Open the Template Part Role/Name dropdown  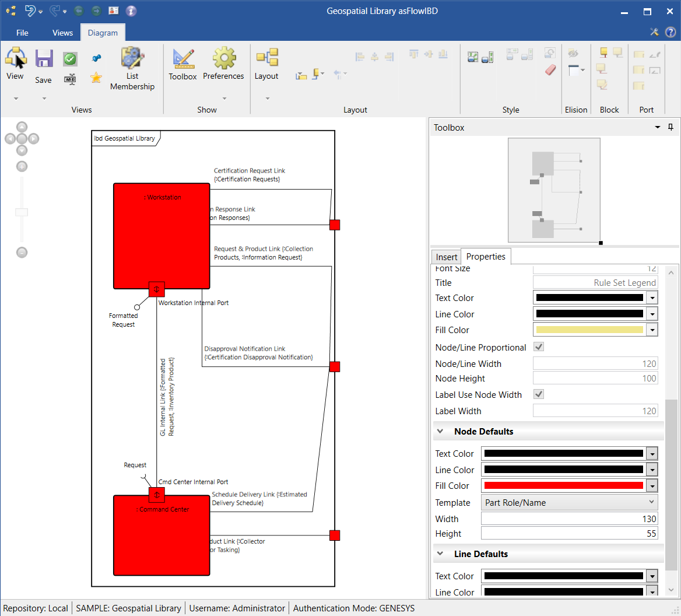[x=569, y=502]
